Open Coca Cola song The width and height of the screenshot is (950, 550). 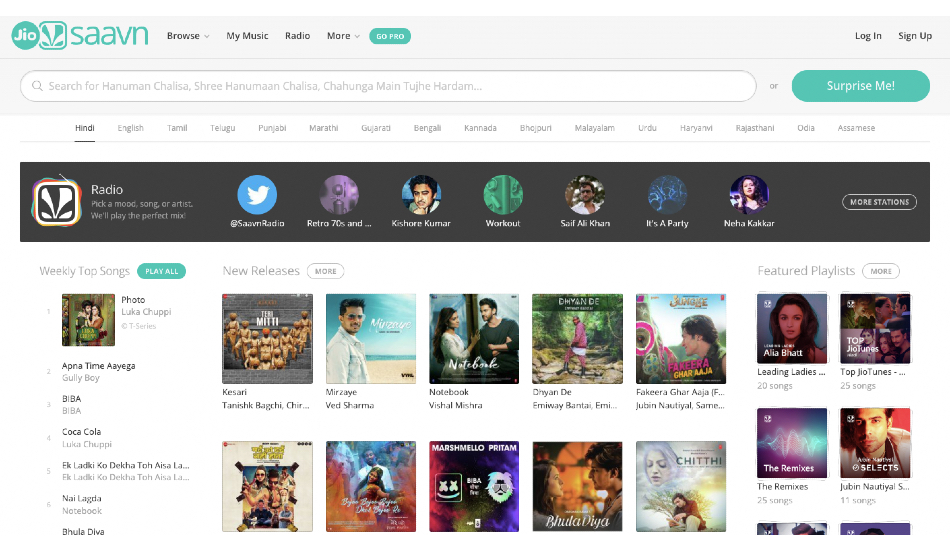(81, 432)
